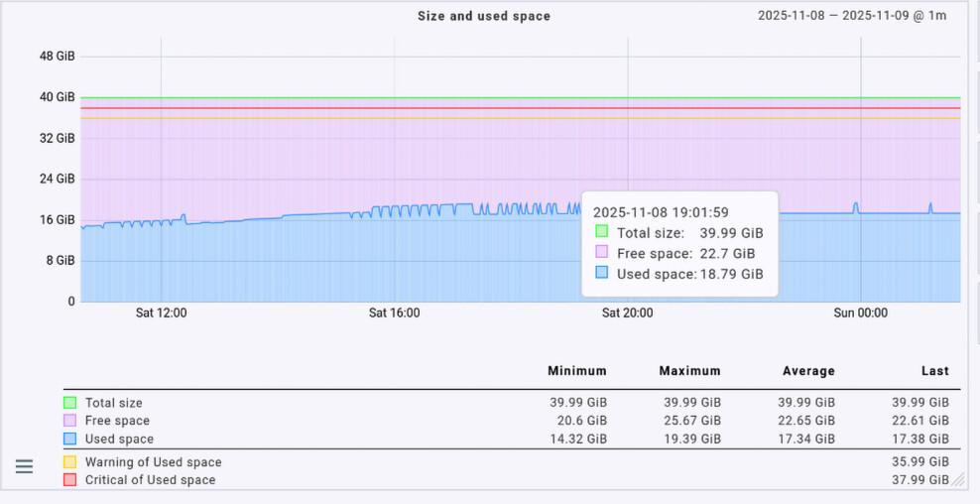Click the '40 GiB' y-axis label
This screenshot has height=504, width=980.
(x=57, y=97)
